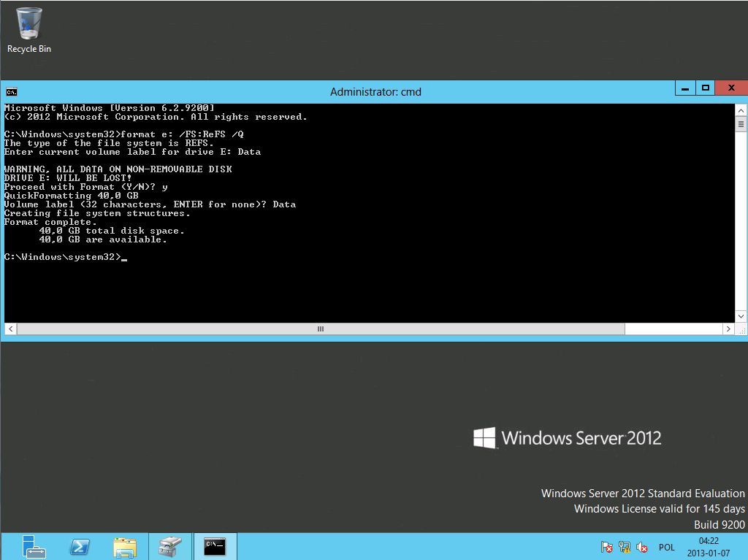The width and height of the screenshot is (748, 560).
Task: Click the '40,0 GB total disk space.' line
Action: 112,231
